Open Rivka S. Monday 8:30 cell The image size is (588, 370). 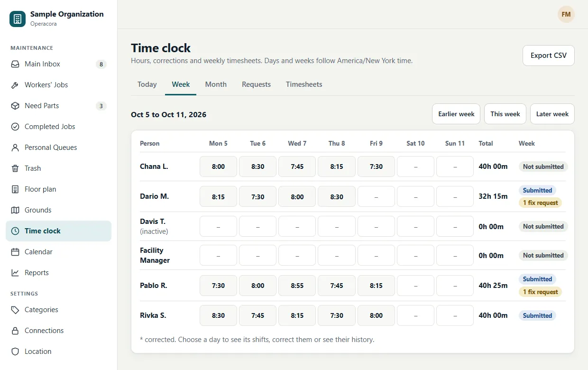(218, 315)
